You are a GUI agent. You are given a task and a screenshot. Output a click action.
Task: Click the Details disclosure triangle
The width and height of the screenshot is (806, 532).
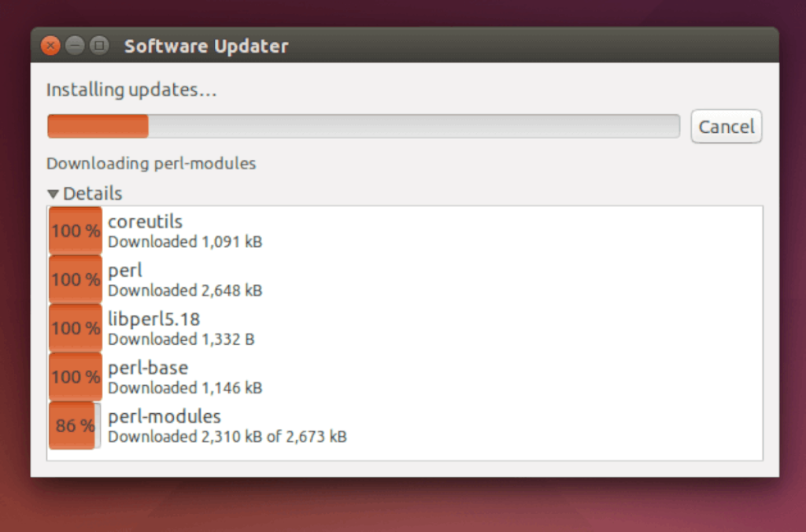pos(53,193)
